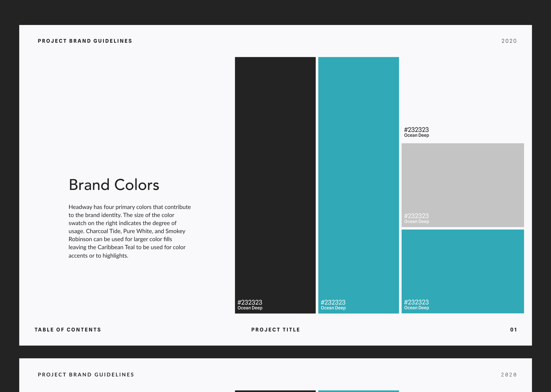Click the Ocean Deep label on the black swatch

(250, 308)
